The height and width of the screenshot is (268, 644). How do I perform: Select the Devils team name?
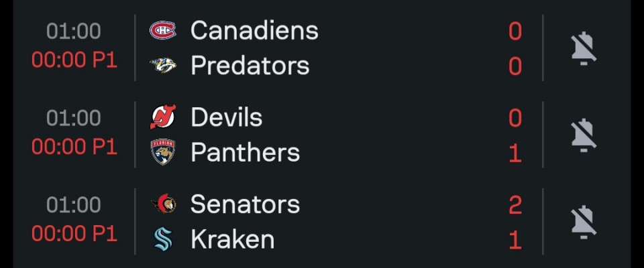pyautogui.click(x=226, y=117)
